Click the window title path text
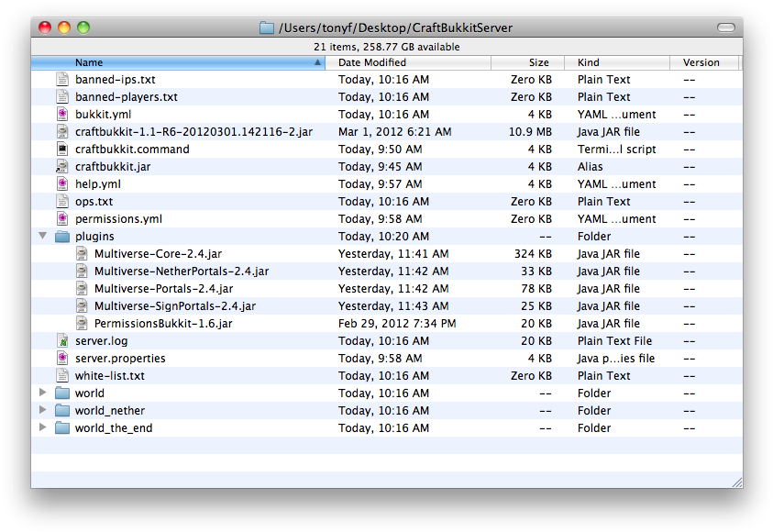773x532 pixels. 396,28
